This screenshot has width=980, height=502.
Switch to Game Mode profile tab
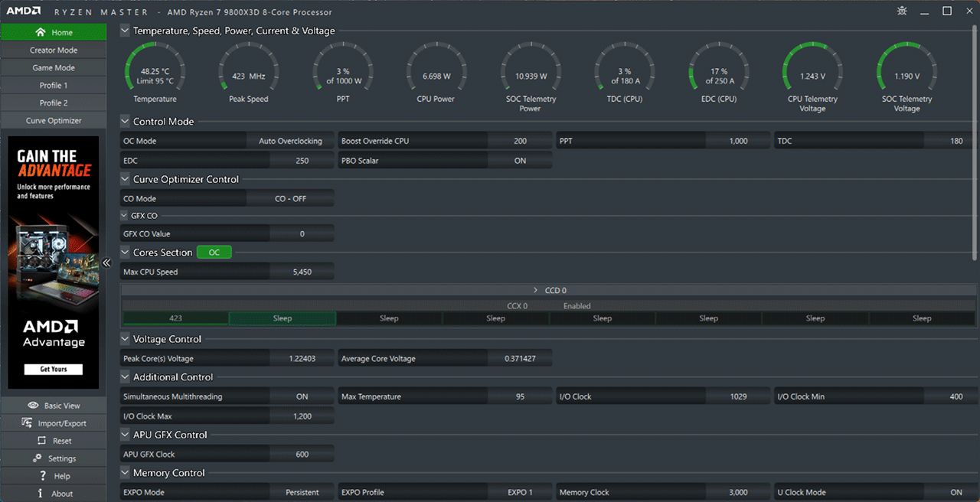pyautogui.click(x=54, y=67)
